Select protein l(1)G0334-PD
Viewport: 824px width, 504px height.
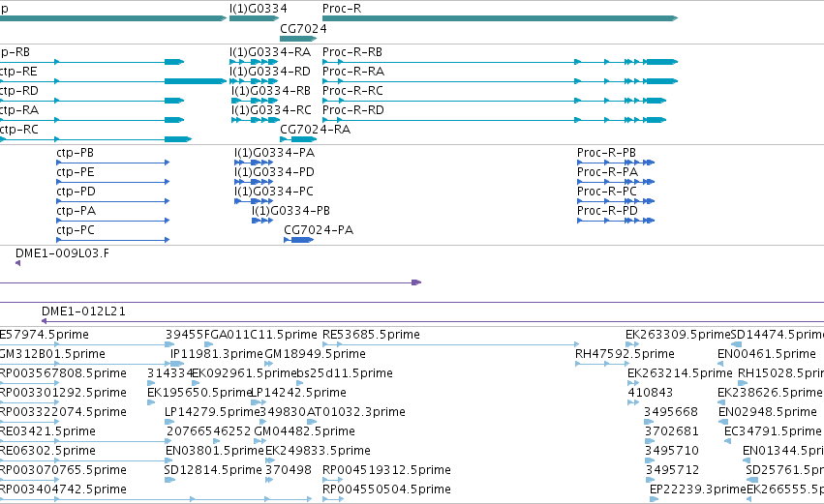[x=274, y=172]
